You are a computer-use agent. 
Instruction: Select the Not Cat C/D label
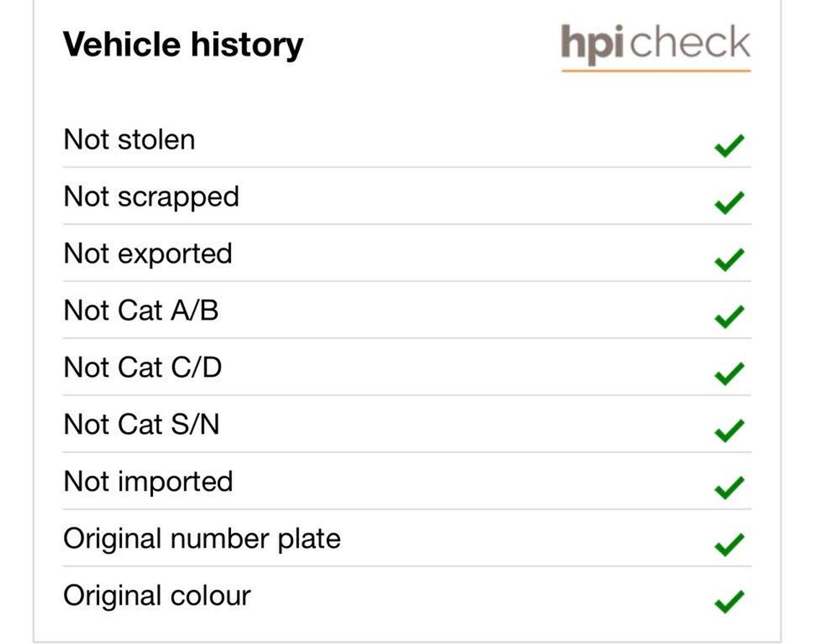coord(143,368)
